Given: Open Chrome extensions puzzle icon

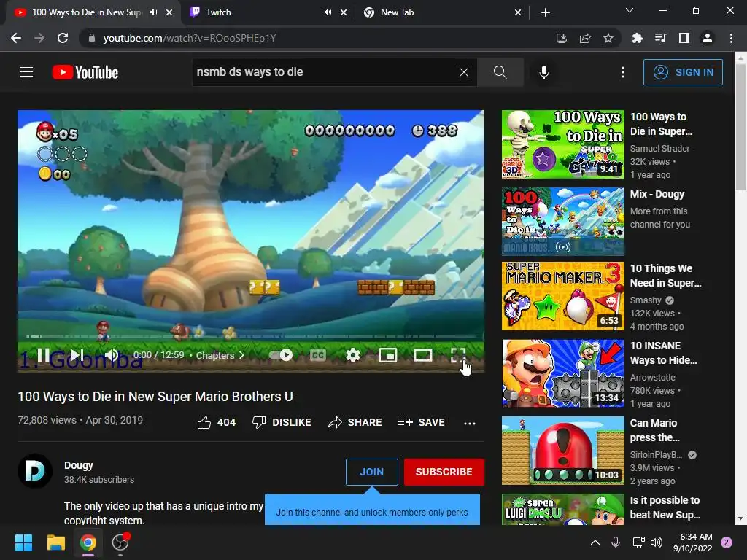Looking at the screenshot, I should (637, 38).
